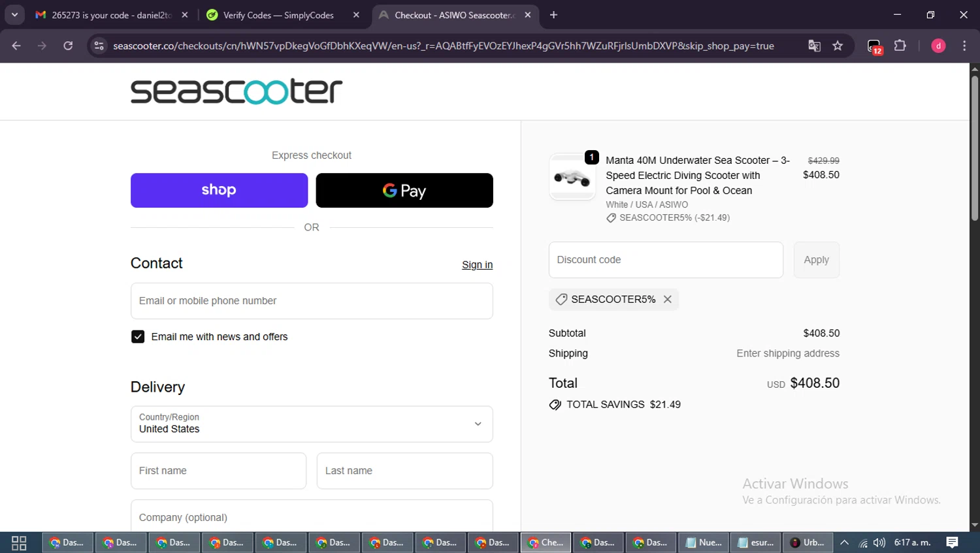The image size is (980, 553).
Task: Switch to the Verify Codes — SimplyCodes tab
Action: pyautogui.click(x=278, y=15)
